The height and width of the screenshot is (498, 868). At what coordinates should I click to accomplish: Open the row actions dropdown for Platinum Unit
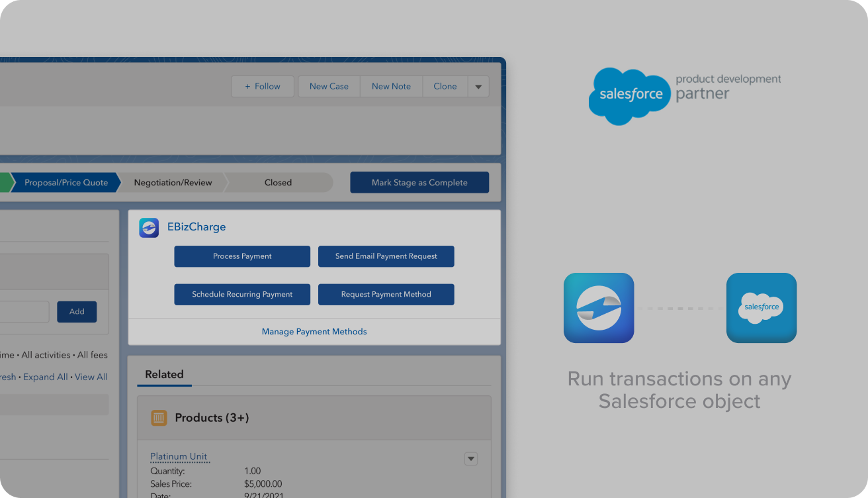point(471,458)
